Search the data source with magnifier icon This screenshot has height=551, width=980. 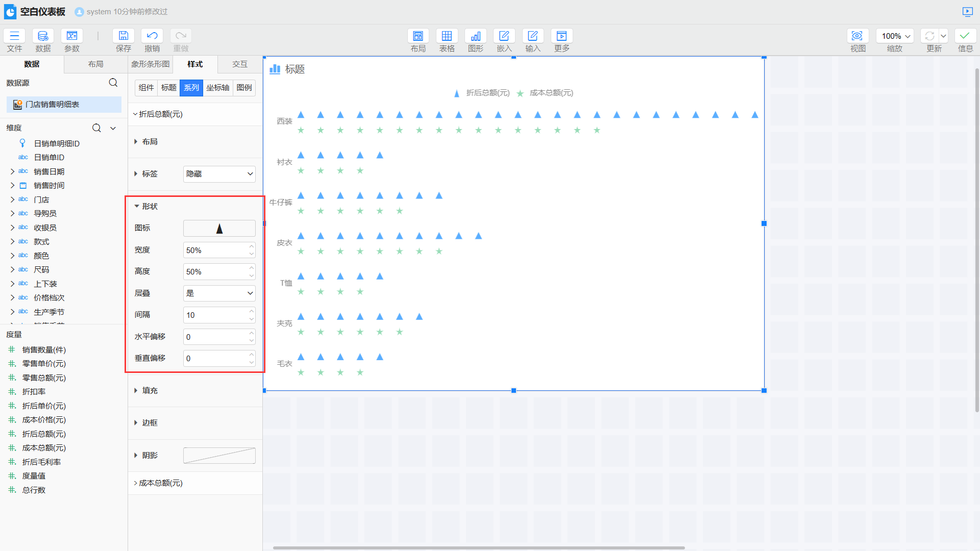(x=113, y=83)
